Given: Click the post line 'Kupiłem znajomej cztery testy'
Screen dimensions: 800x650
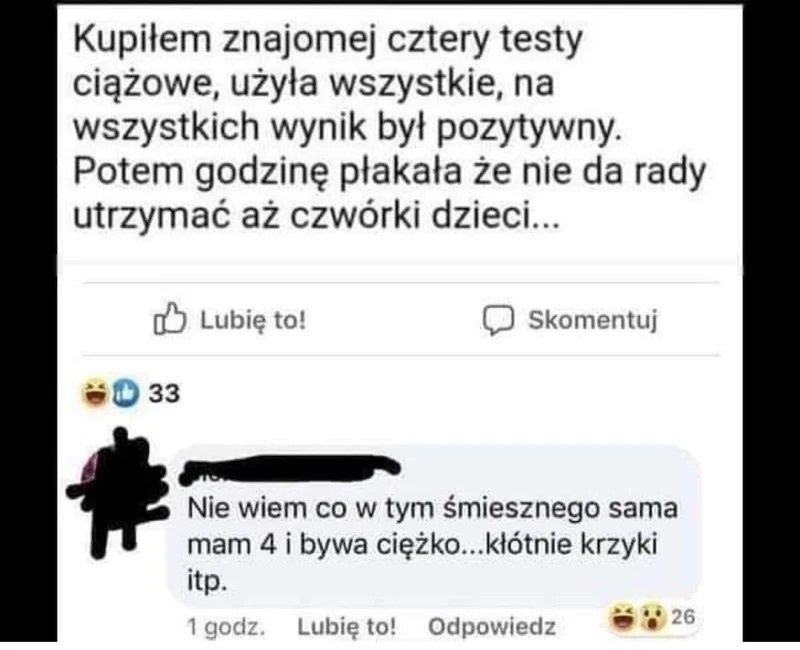Looking at the screenshot, I should (x=328, y=40).
